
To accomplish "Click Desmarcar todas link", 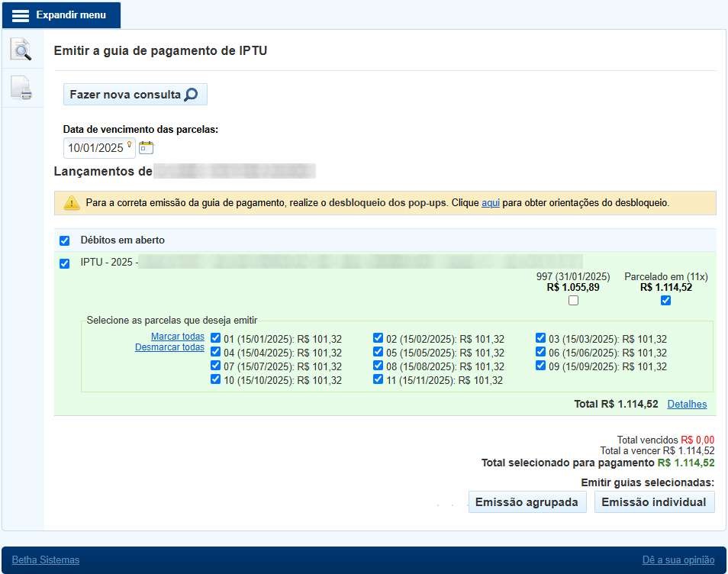I will point(169,347).
